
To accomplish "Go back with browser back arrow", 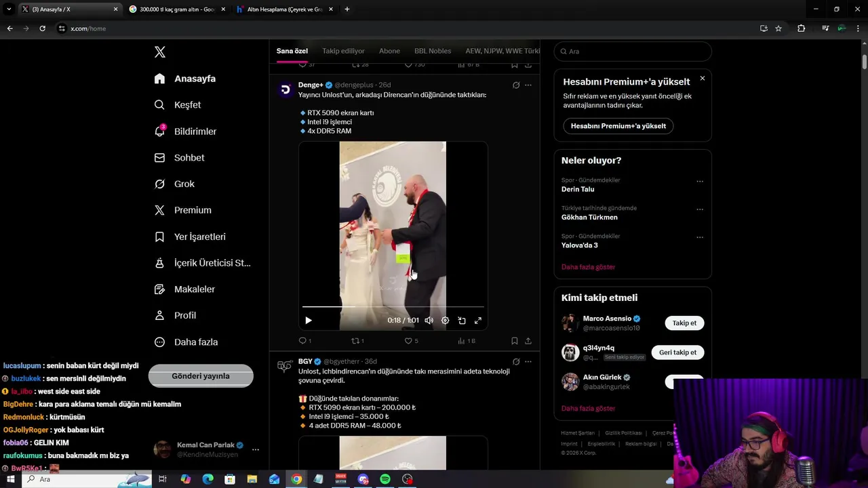I will click(9, 28).
